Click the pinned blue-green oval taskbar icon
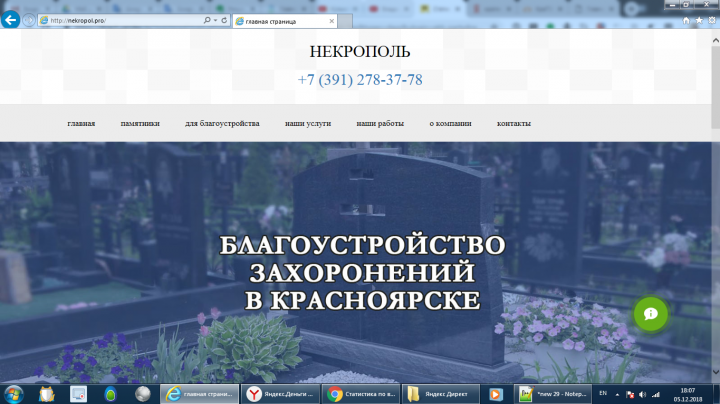Viewport: 720px width, 404px height. [x=110, y=394]
